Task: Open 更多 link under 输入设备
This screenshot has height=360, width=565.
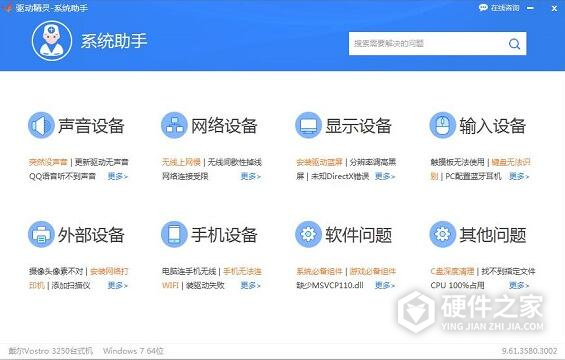Action: point(519,177)
